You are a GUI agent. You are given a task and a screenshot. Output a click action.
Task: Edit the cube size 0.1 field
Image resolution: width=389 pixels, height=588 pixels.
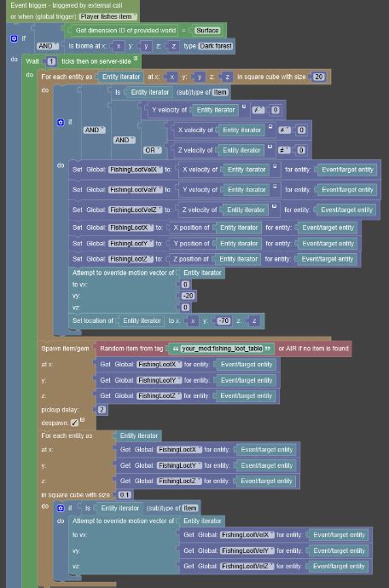125,495
